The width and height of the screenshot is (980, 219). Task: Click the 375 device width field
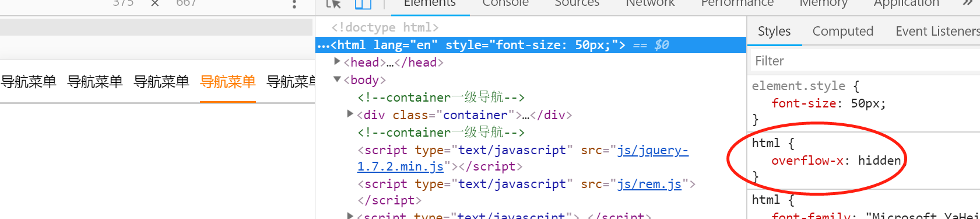coord(123,4)
